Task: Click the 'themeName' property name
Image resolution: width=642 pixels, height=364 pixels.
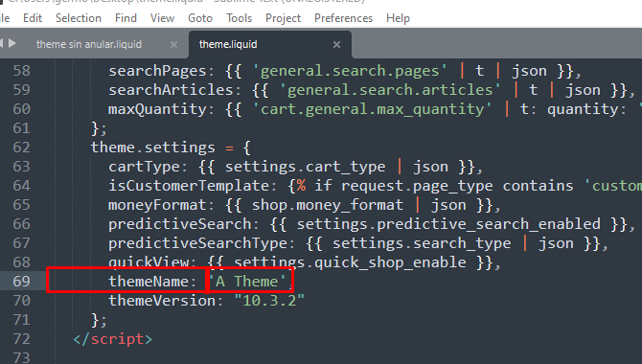Action: click(x=149, y=282)
